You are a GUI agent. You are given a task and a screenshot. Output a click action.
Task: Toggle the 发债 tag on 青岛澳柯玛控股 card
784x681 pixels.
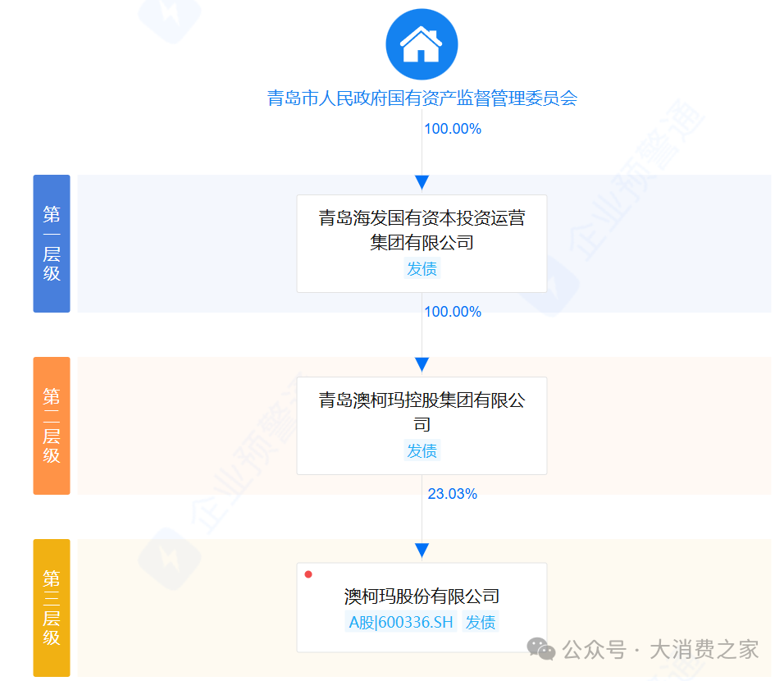(x=422, y=450)
